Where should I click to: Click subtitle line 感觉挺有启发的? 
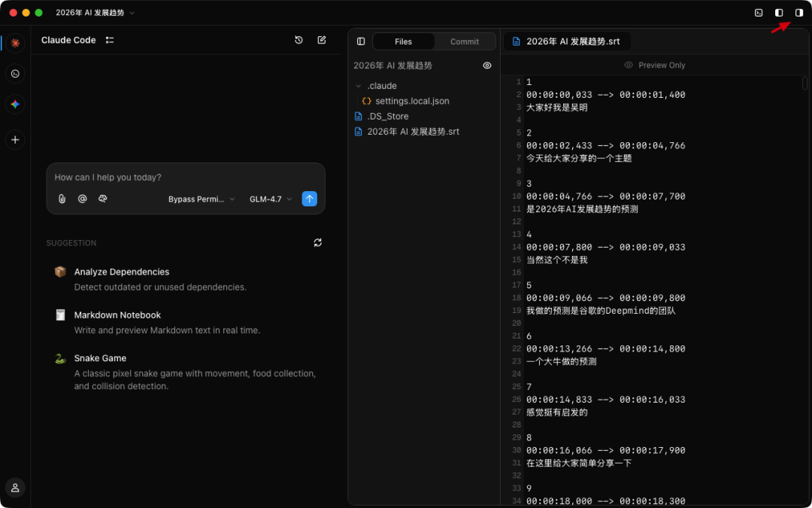(556, 412)
